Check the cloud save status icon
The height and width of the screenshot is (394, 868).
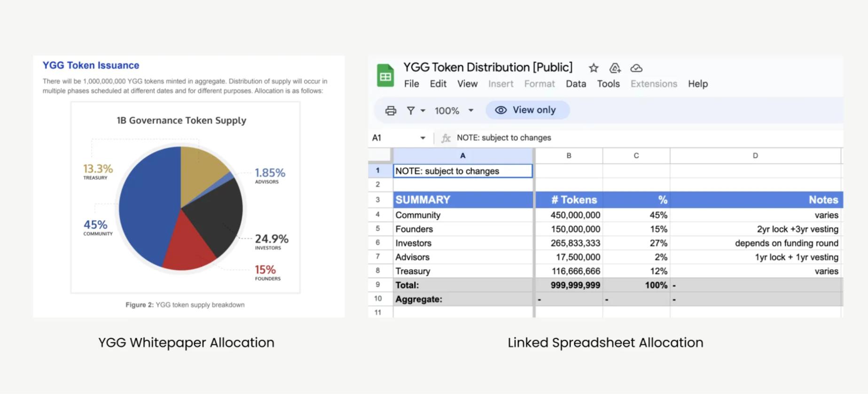tap(636, 68)
